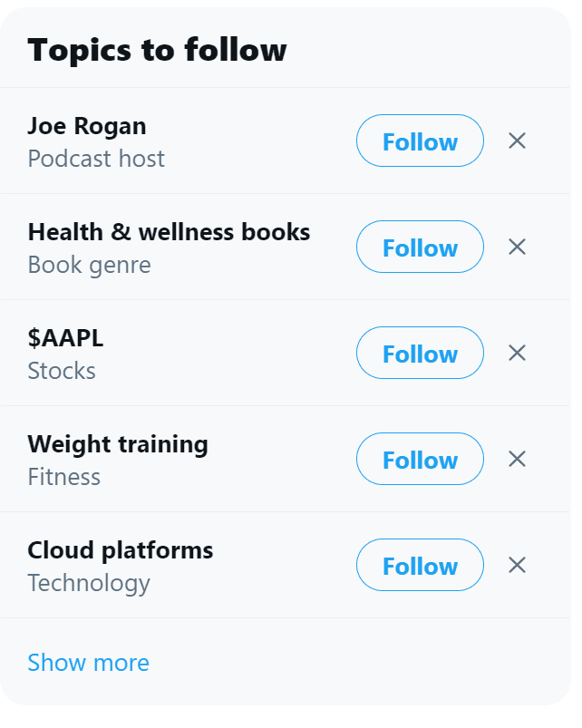Remove the $AAPL stocks suggestion
This screenshot has height=728, width=582.
(517, 353)
